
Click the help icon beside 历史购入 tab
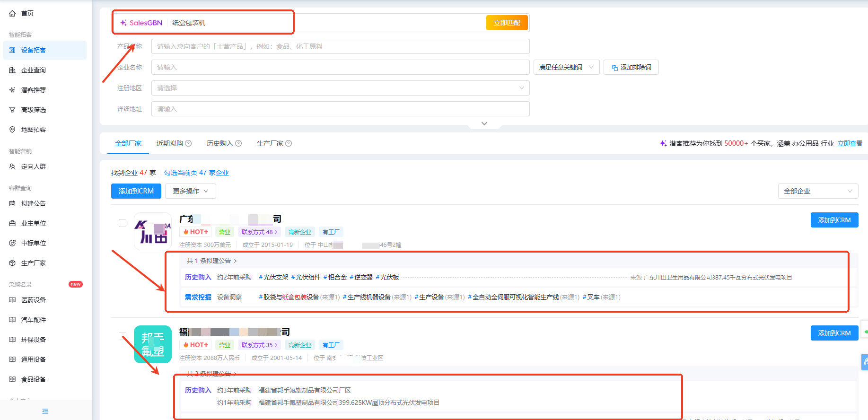point(238,143)
